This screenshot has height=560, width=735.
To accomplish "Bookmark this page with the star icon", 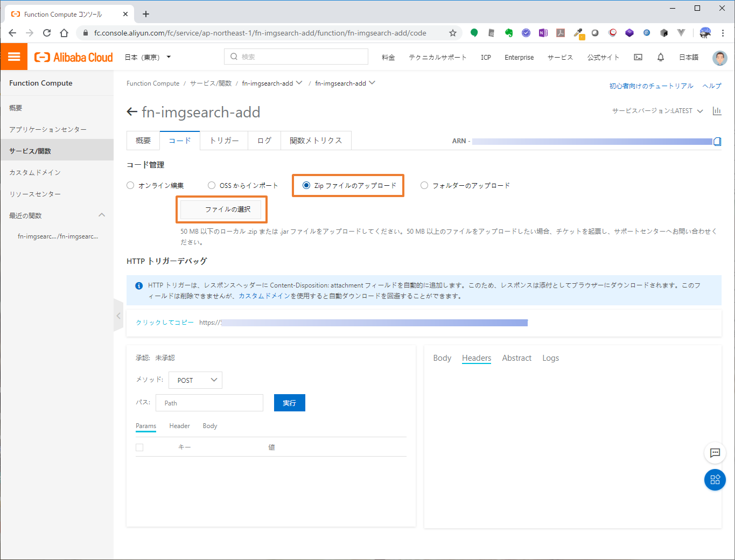I will (x=453, y=33).
